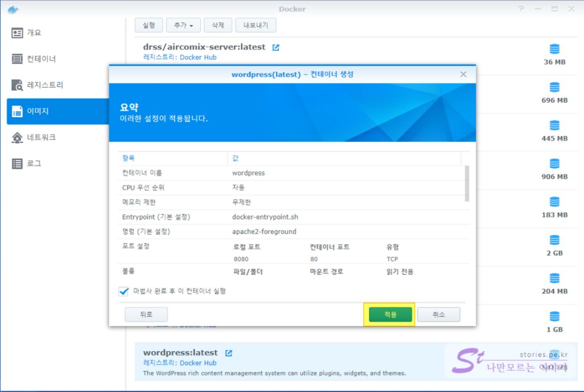Open the 로그 log icon in sidebar
The width and height of the screenshot is (584, 392).
click(x=17, y=163)
